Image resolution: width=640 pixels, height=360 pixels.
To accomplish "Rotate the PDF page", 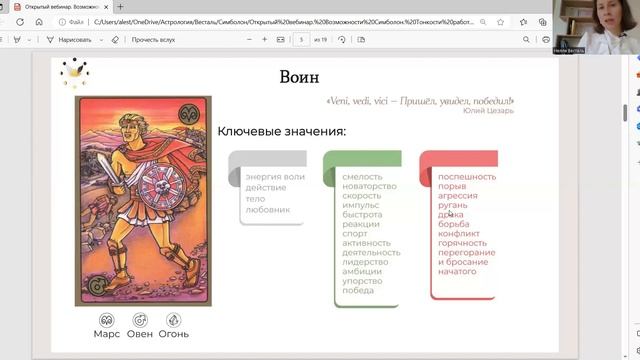I will point(342,40).
